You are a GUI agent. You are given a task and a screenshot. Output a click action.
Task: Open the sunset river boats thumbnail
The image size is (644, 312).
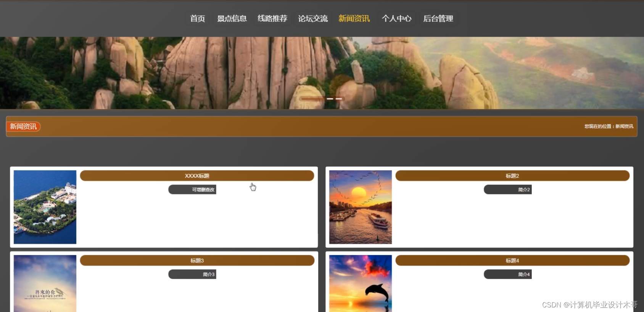tap(361, 207)
